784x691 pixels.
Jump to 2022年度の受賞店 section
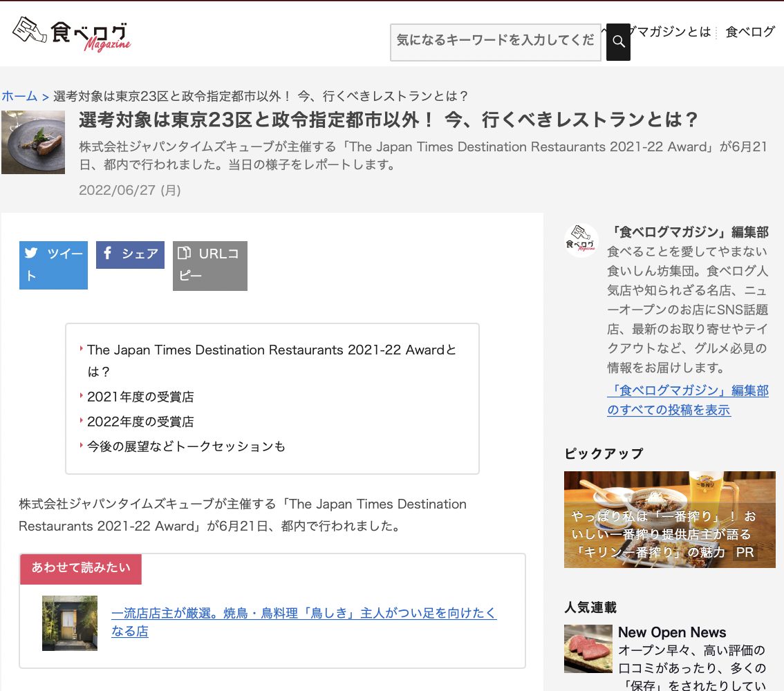point(140,422)
